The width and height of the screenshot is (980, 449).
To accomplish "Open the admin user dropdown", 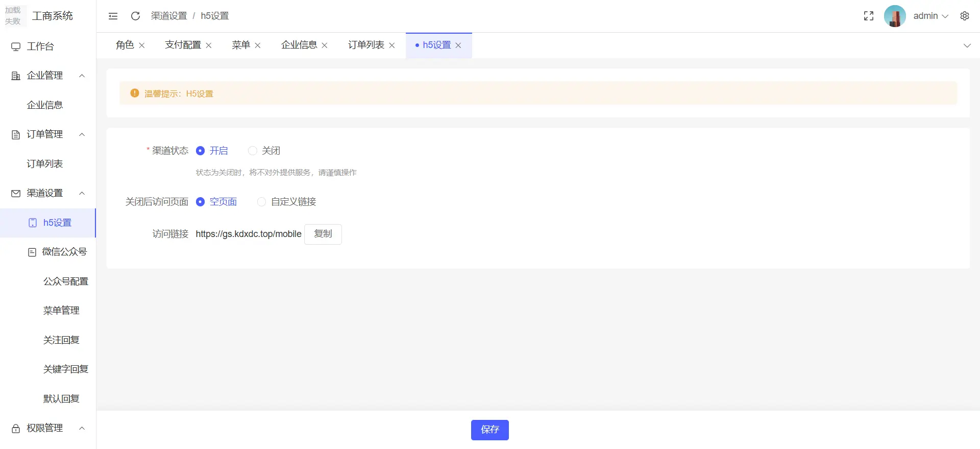I will coord(930,16).
